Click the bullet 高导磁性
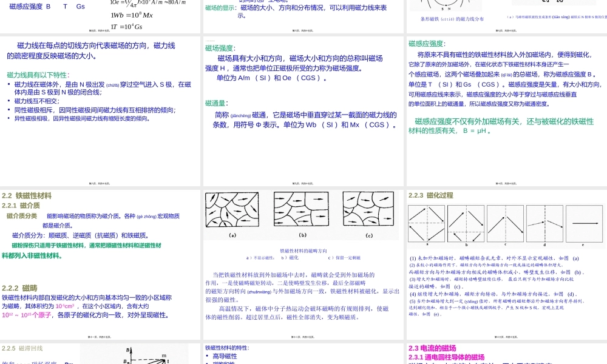This screenshot has height=364, width=607. [x=225, y=356]
